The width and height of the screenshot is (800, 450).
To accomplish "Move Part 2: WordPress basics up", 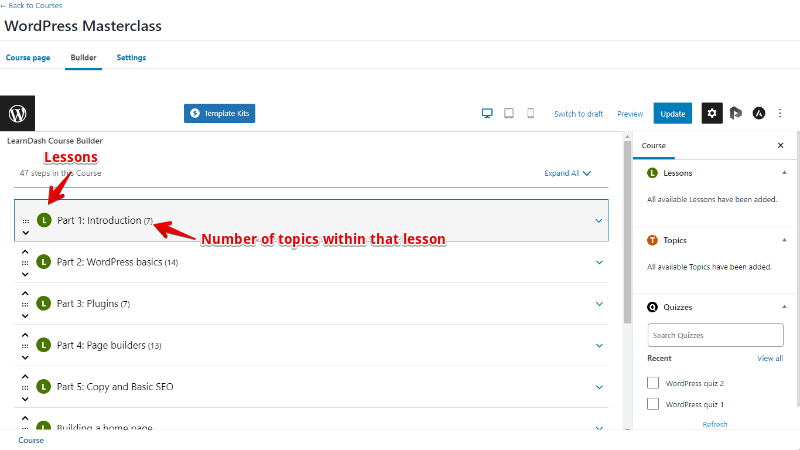I will [x=25, y=252].
